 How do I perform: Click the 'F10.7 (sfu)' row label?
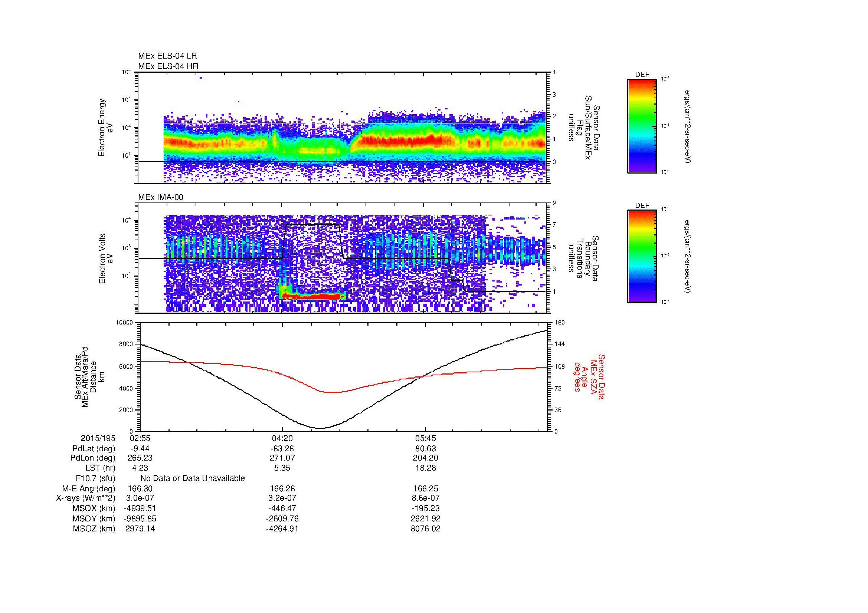point(95,478)
